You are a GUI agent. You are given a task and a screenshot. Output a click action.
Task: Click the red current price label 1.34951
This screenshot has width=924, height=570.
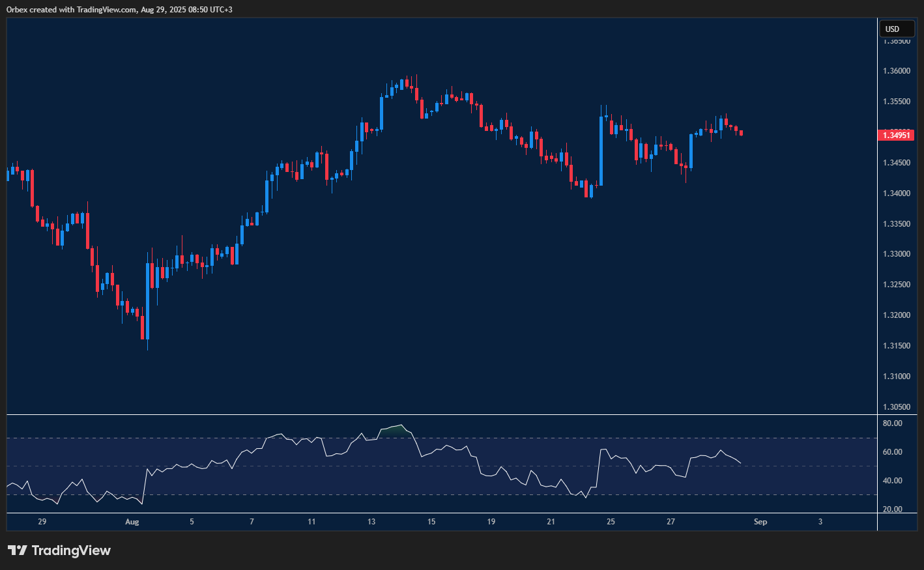tap(896, 135)
